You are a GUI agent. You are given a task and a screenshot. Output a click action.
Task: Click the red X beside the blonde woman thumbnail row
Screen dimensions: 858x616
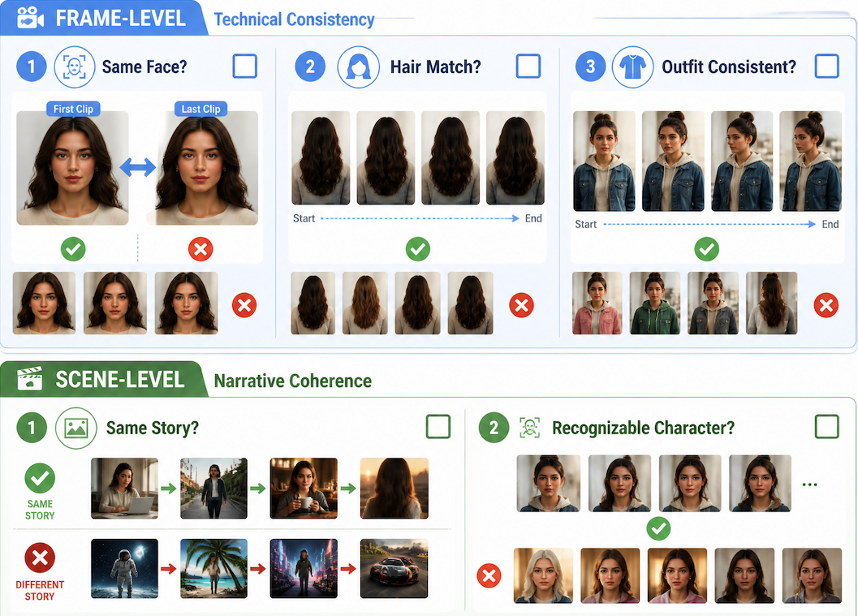(x=489, y=575)
